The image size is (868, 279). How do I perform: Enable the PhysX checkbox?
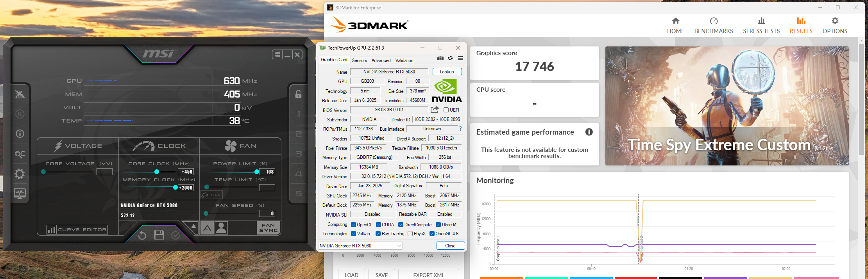410,234
